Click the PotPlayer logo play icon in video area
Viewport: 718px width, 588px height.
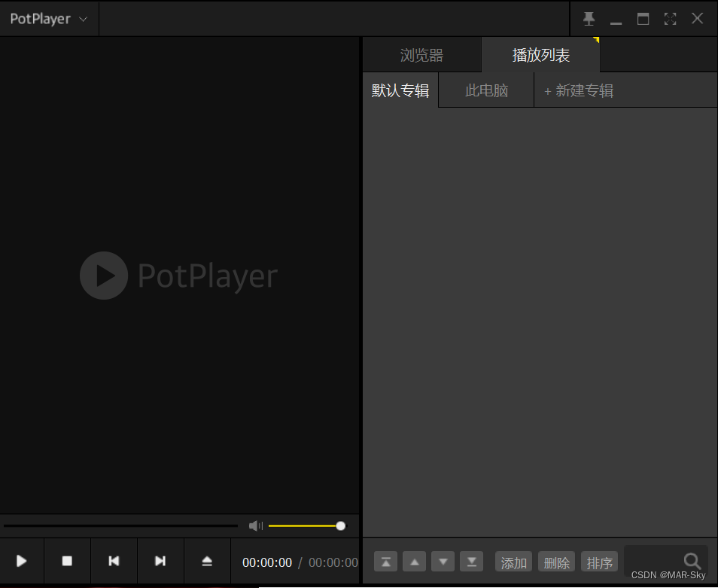point(104,276)
